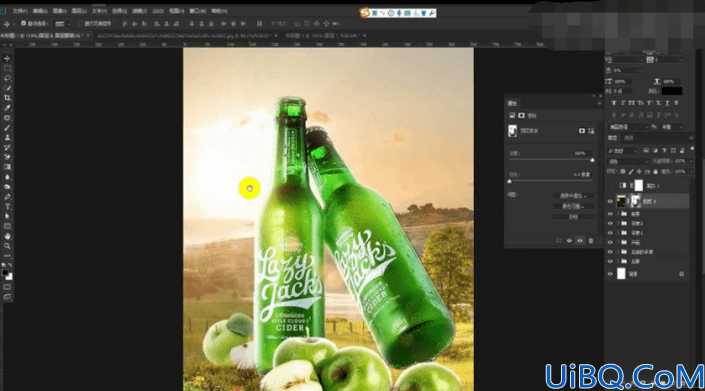The image size is (705, 391).
Task: Hide the 产品 group
Action: (x=610, y=242)
